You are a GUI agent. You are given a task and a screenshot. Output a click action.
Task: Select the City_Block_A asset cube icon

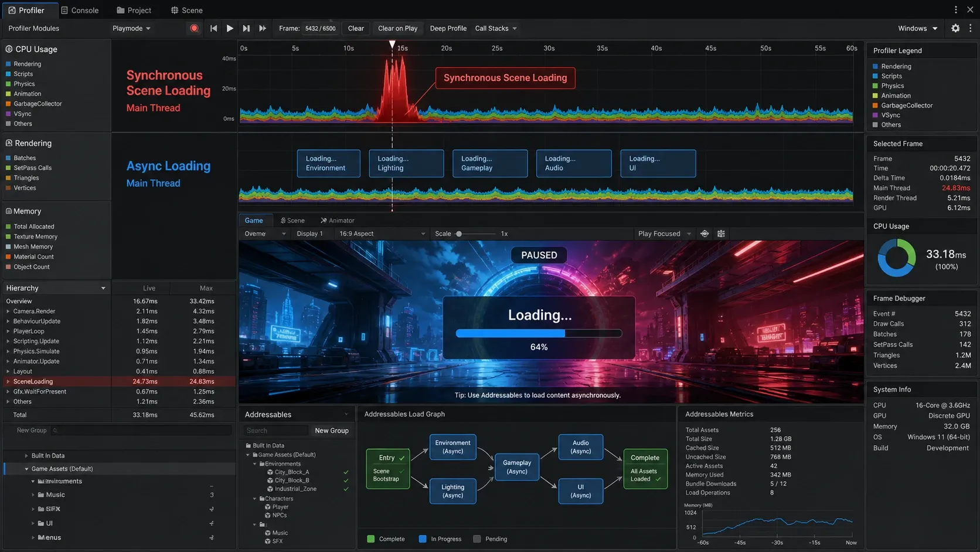[x=270, y=472]
